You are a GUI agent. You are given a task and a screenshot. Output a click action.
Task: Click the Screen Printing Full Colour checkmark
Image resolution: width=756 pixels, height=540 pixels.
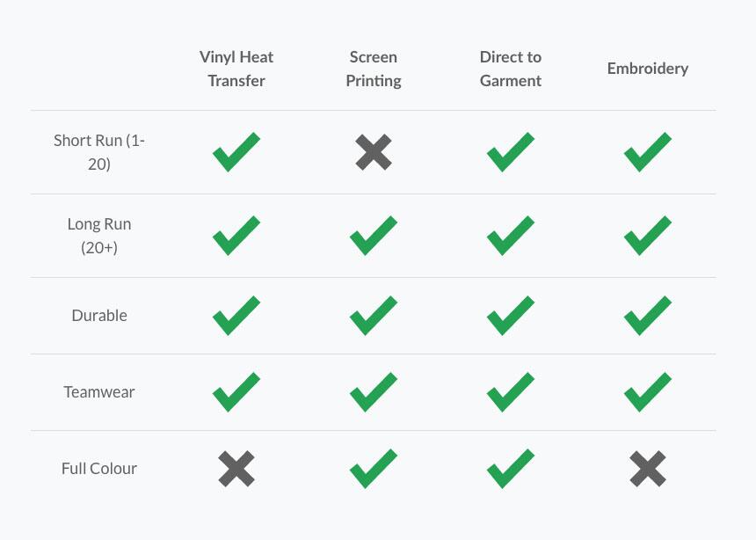(373, 469)
